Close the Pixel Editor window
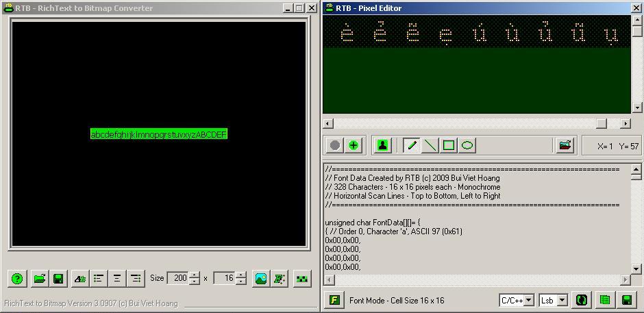The image size is (644, 313). tap(635, 8)
